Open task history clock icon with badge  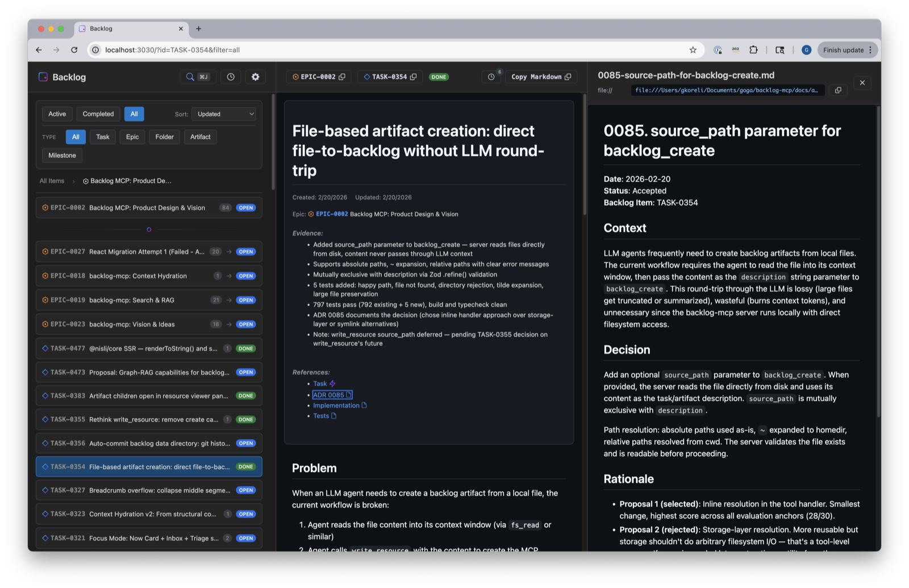(x=491, y=77)
